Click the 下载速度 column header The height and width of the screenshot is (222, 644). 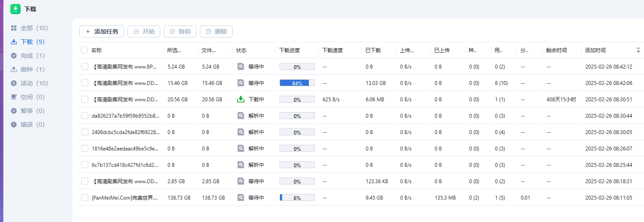pos(333,50)
